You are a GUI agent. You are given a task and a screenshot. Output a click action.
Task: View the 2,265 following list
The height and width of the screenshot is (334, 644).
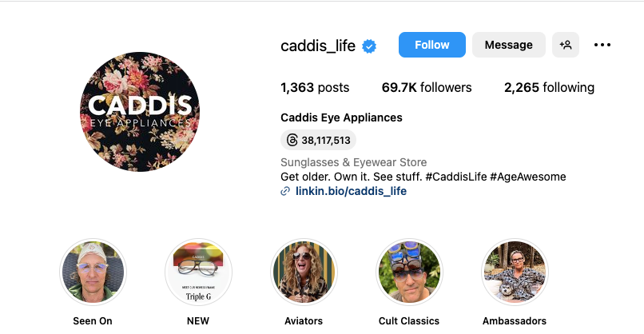pyautogui.click(x=549, y=88)
